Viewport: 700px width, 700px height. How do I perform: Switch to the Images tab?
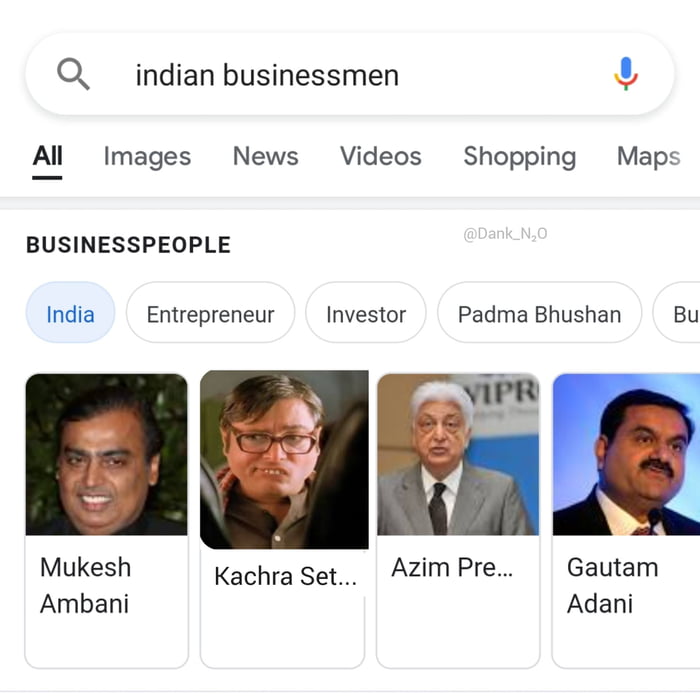(x=147, y=157)
